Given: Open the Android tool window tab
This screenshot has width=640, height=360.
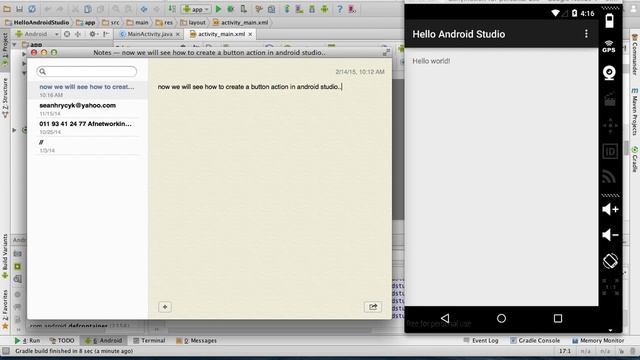Looking at the screenshot, I should [x=104, y=340].
